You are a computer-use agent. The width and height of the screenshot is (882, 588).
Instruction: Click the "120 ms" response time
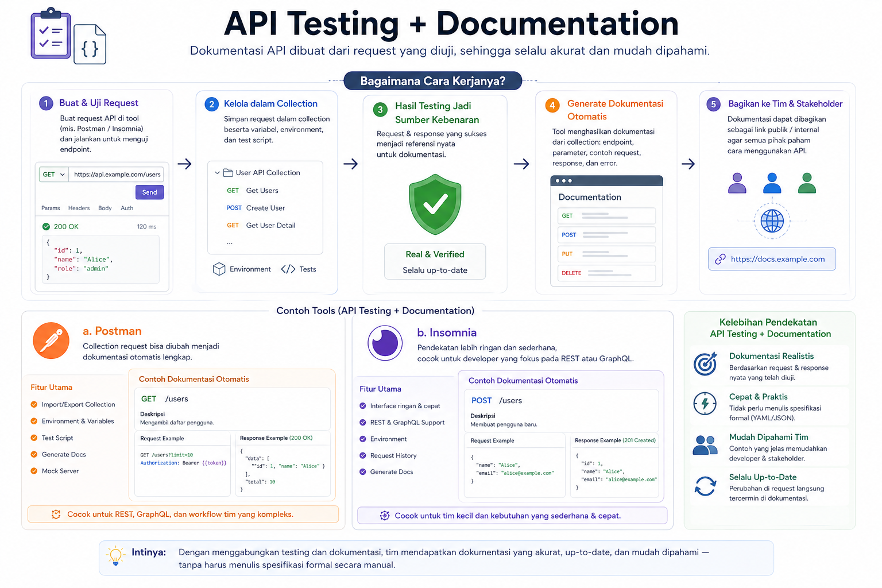(x=146, y=227)
